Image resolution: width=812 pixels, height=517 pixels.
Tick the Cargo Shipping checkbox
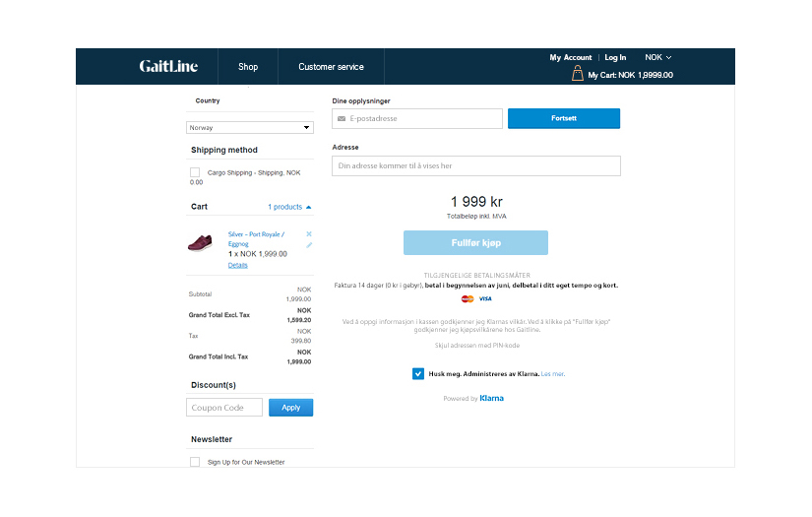[x=195, y=172]
